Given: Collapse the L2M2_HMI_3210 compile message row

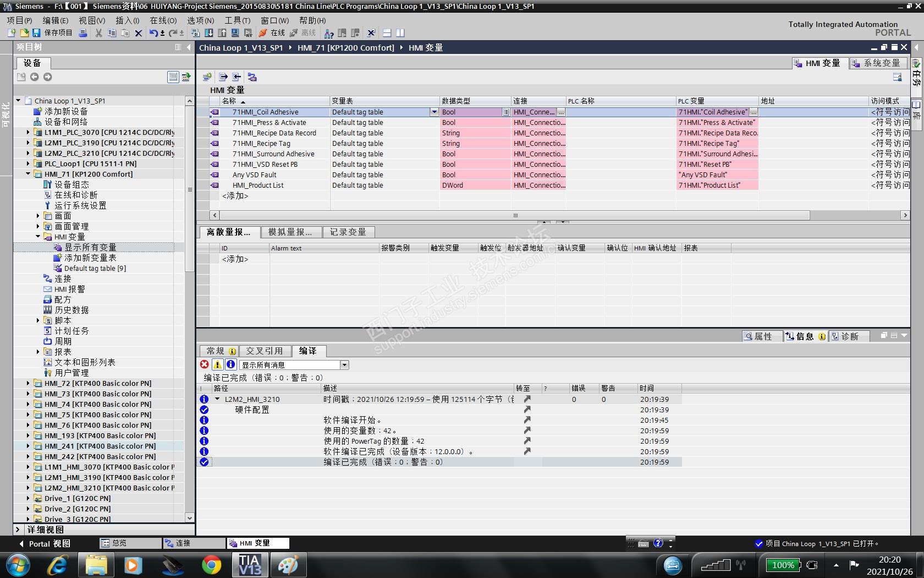Looking at the screenshot, I should (x=217, y=399).
